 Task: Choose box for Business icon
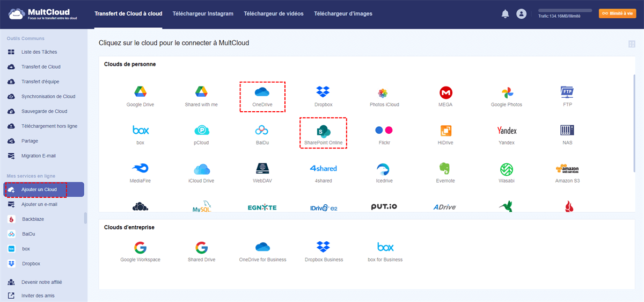[385, 247]
